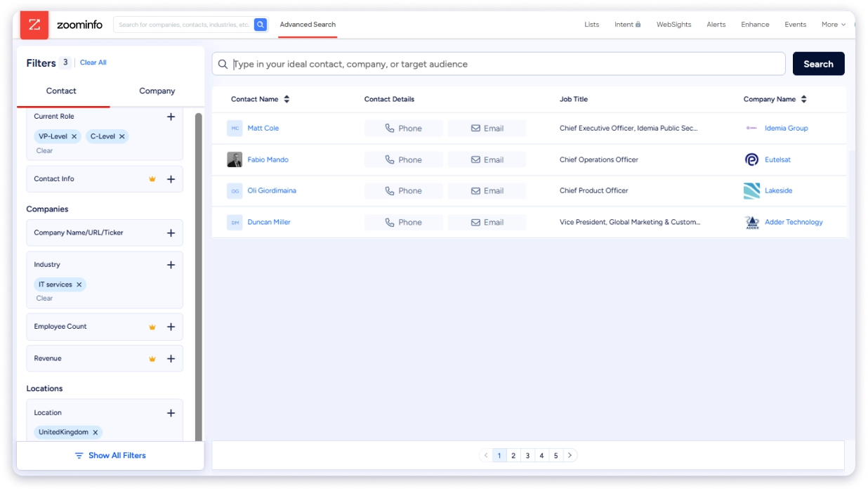Expand the Employee Count filter
This screenshot has width=868, height=491.
pyautogui.click(x=171, y=327)
